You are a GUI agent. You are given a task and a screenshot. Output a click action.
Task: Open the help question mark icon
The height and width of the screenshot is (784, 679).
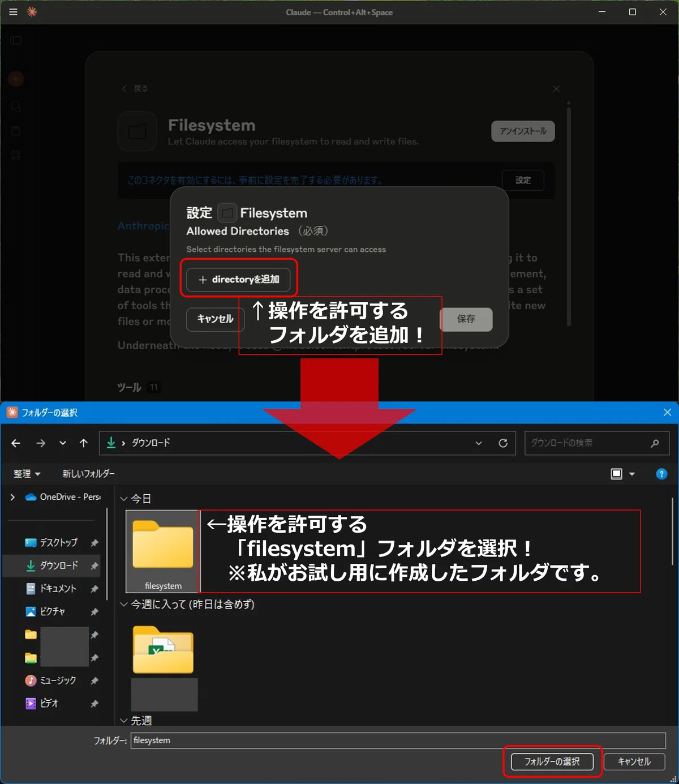(x=661, y=474)
